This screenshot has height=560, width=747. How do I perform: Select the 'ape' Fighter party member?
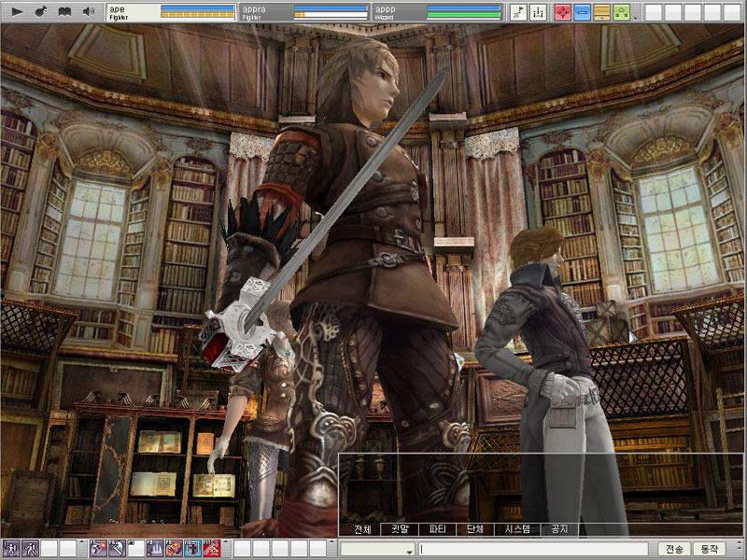133,11
